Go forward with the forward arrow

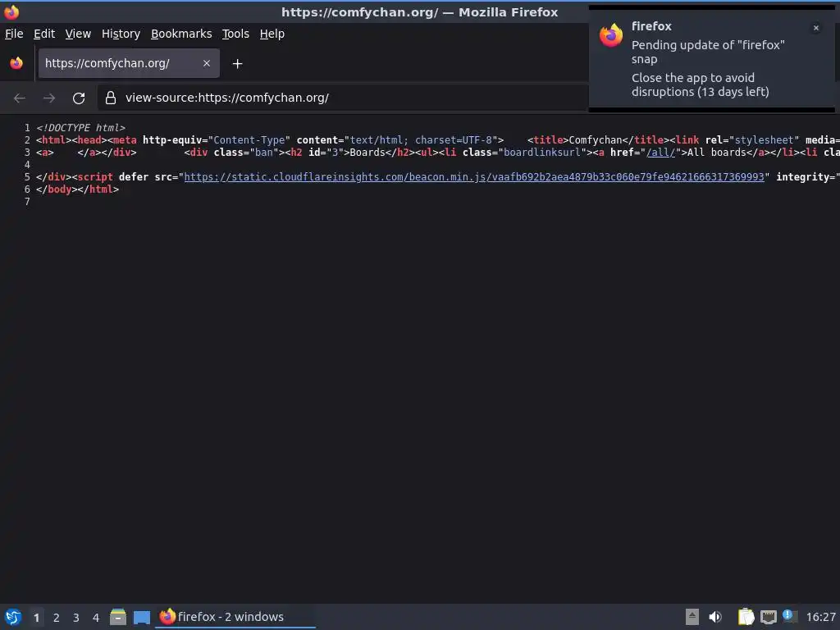tap(49, 98)
